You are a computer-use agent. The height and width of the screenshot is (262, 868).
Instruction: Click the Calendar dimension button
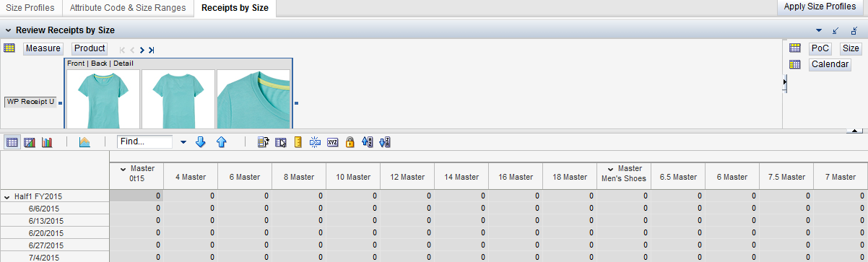830,64
